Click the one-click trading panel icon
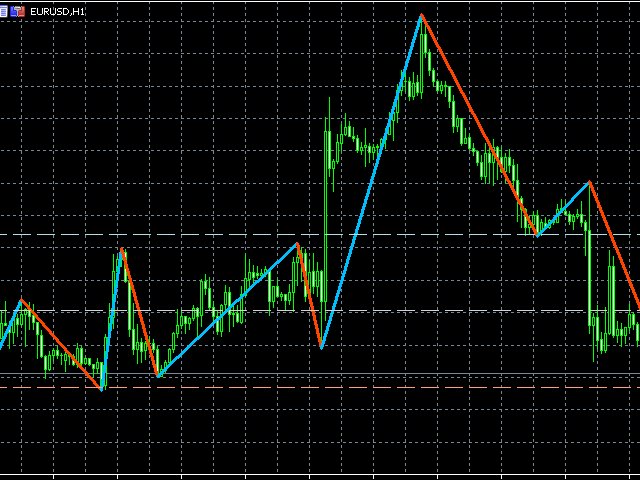 pos(18,11)
